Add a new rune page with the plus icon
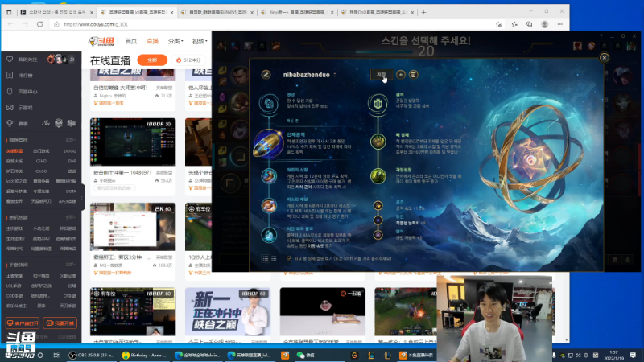The width and height of the screenshot is (644, 362). pos(400,75)
